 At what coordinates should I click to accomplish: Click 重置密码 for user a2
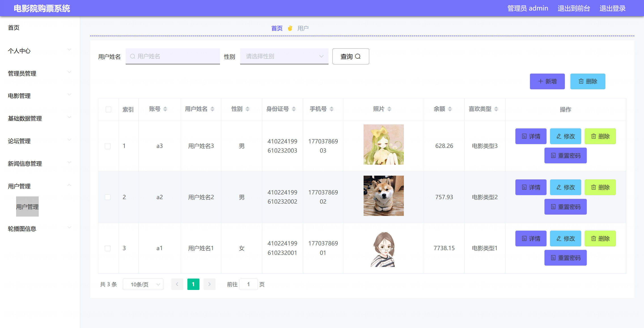(565, 207)
